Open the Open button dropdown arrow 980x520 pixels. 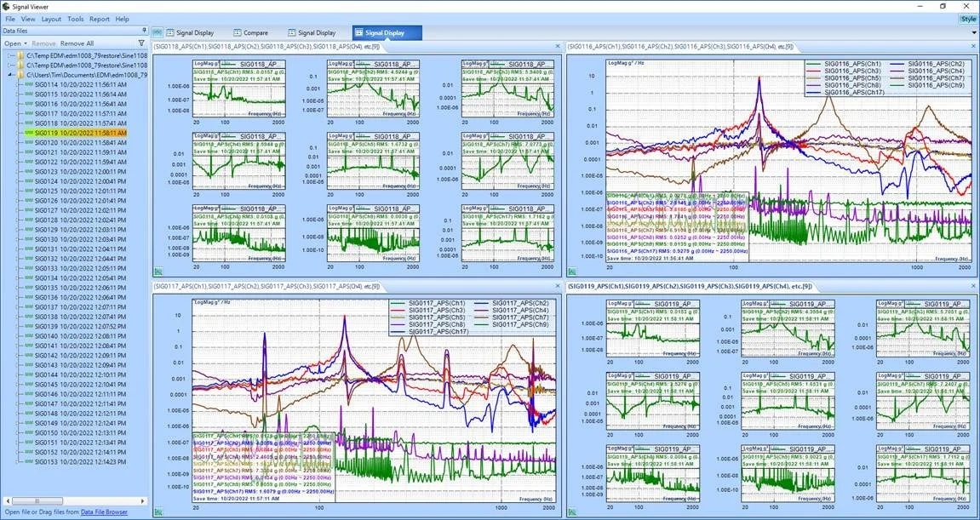coord(24,43)
